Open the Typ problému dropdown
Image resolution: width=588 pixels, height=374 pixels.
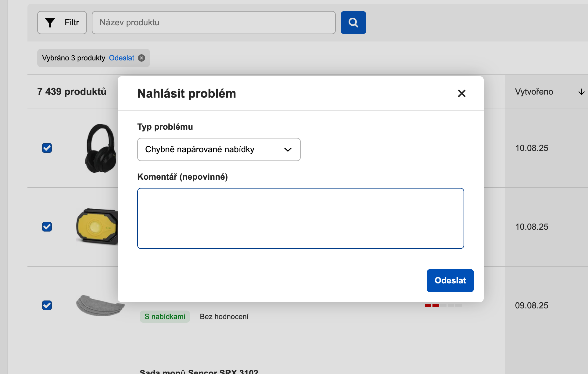(218, 149)
